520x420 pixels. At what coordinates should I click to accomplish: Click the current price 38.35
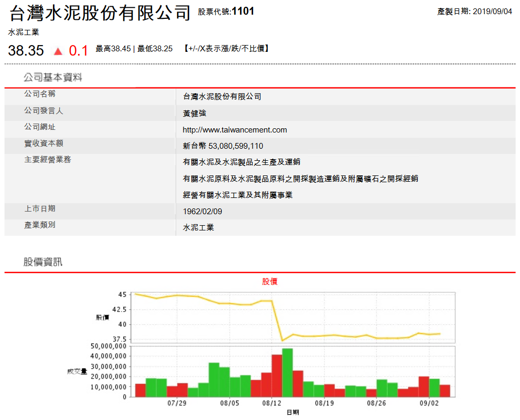[26, 51]
